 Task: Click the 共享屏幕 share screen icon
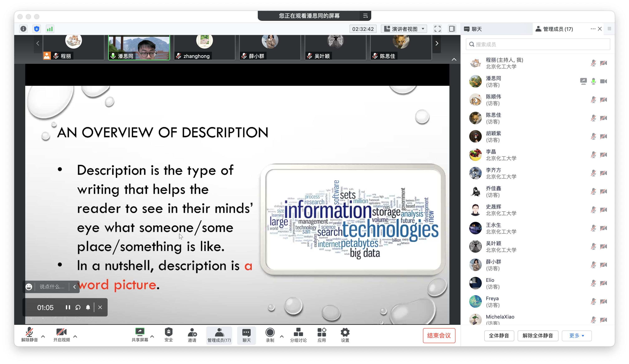pos(140,335)
